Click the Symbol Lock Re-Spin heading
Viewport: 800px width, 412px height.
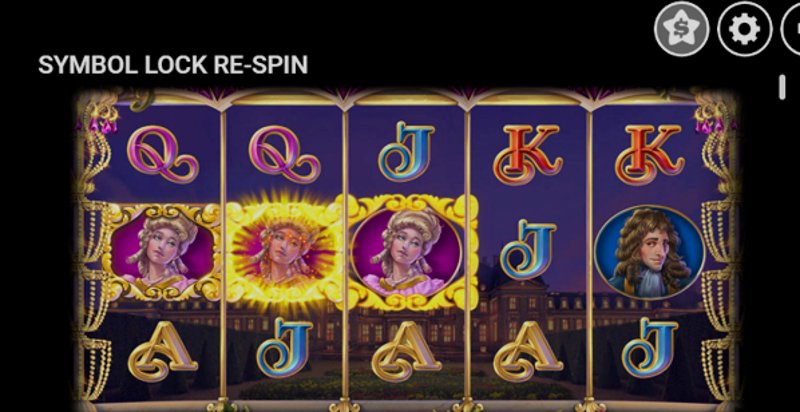pyautogui.click(x=173, y=65)
